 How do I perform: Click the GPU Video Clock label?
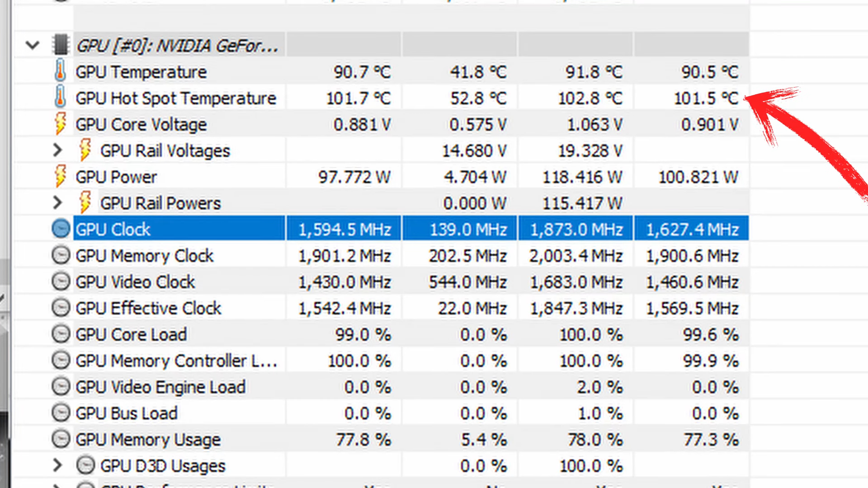coord(135,282)
